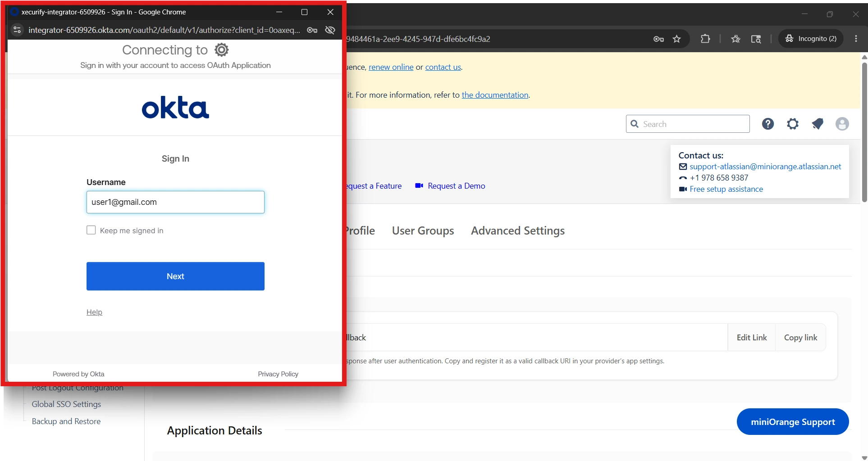Minimize the Okta sign-in popup window
The height and width of the screenshot is (461, 868).
[x=279, y=12]
